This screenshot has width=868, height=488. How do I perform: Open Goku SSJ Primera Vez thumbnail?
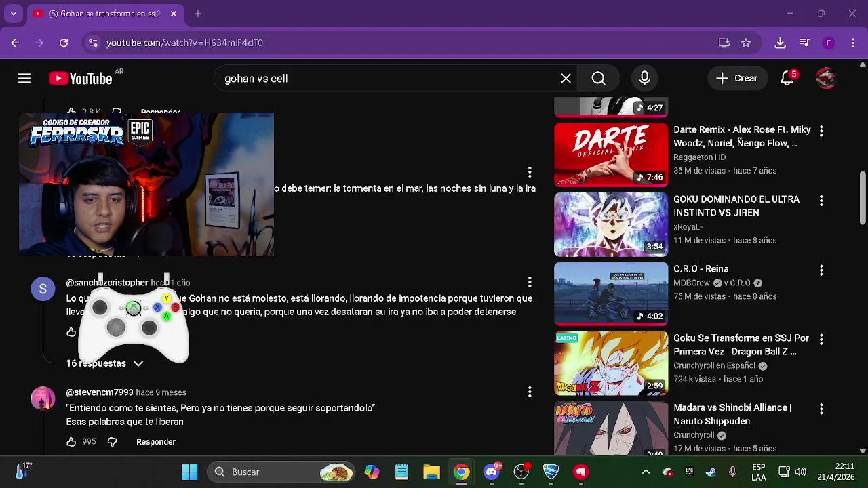coord(611,364)
